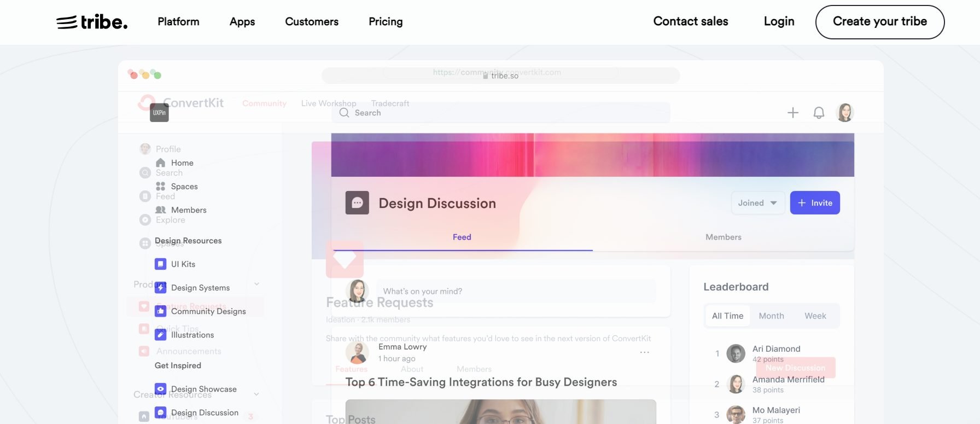The width and height of the screenshot is (980, 424).
Task: Click the Login link
Action: coord(779,21)
